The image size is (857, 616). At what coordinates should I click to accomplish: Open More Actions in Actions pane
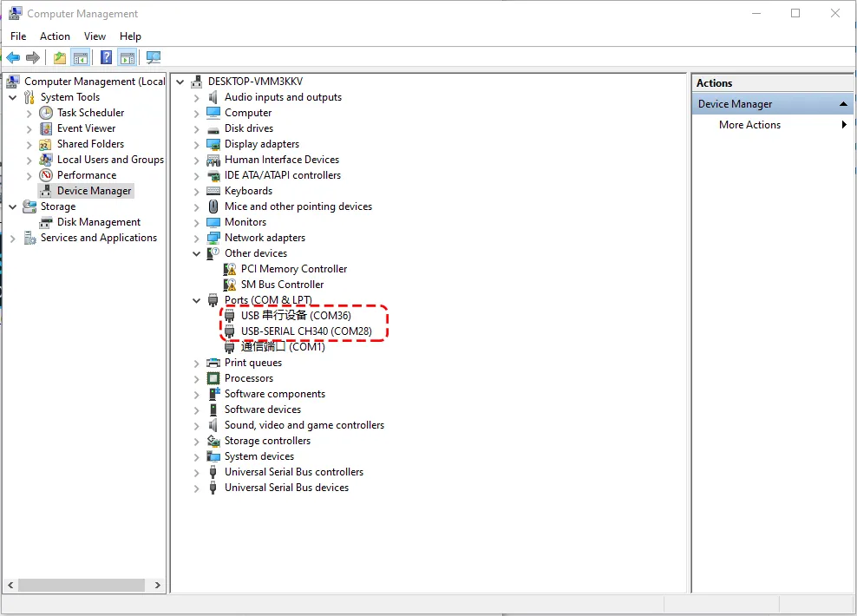(x=749, y=125)
